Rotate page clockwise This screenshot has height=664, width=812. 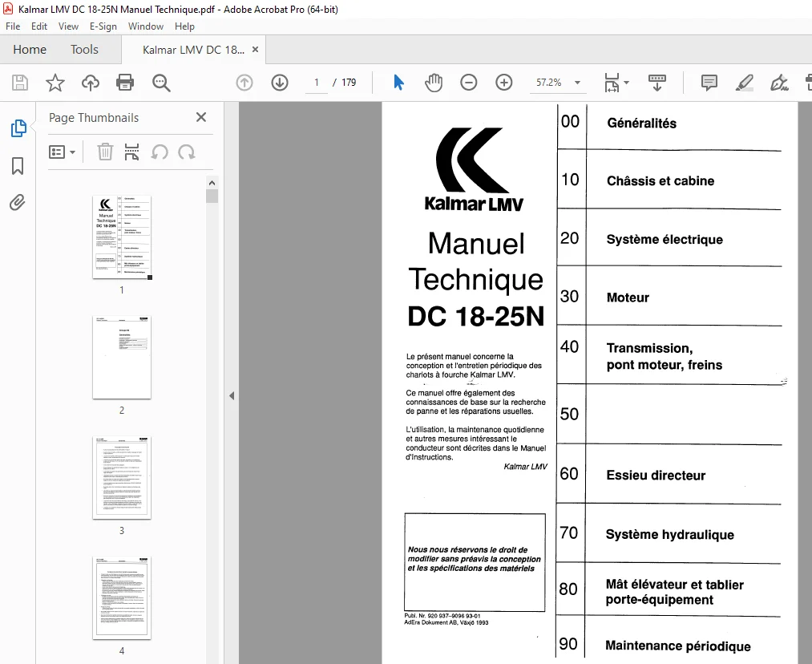(x=187, y=152)
